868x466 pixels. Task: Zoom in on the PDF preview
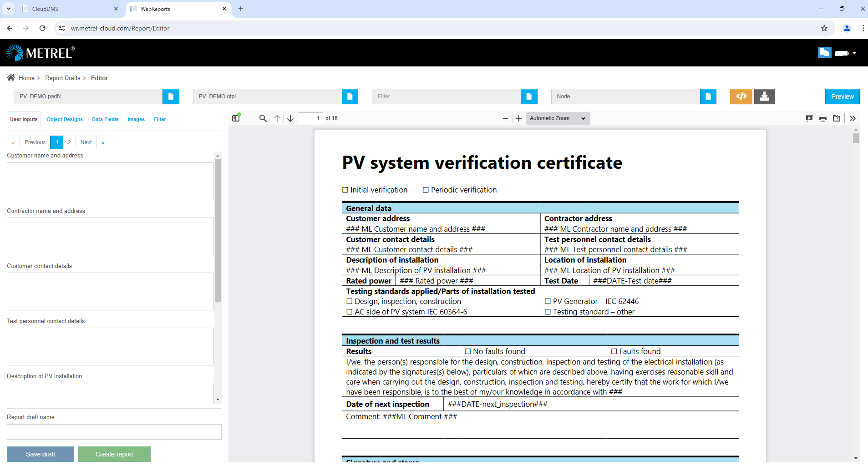(x=518, y=118)
